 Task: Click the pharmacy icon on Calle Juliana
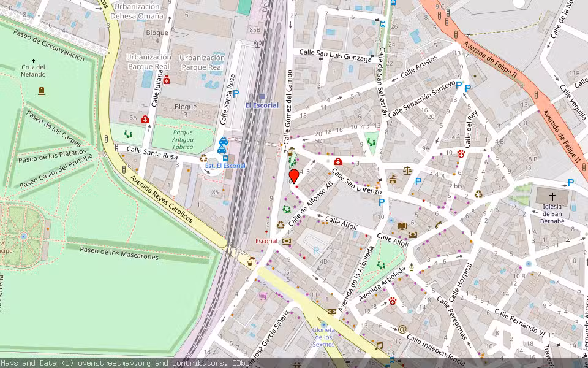pos(166,80)
